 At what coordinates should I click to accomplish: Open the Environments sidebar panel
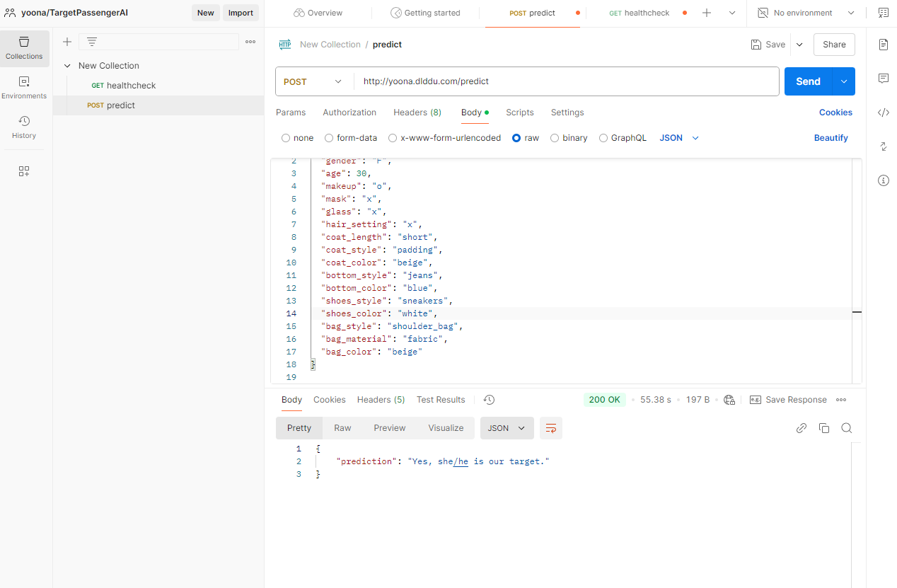(x=25, y=88)
